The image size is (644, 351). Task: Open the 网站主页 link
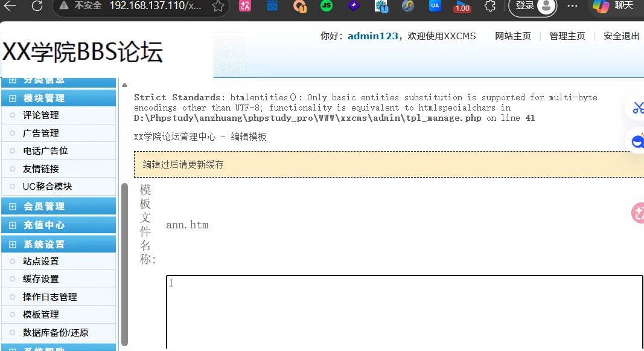(512, 36)
